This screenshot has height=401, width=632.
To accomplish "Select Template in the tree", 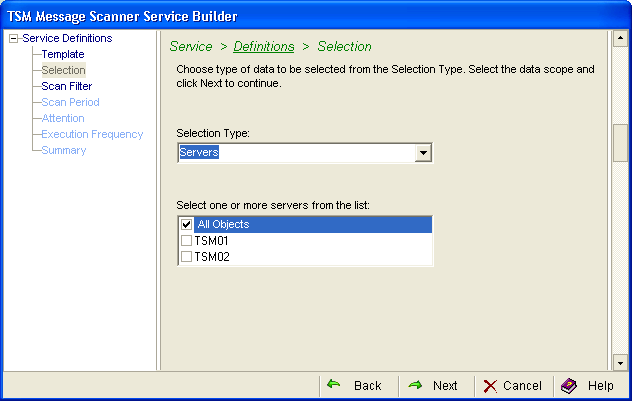I will [x=63, y=54].
